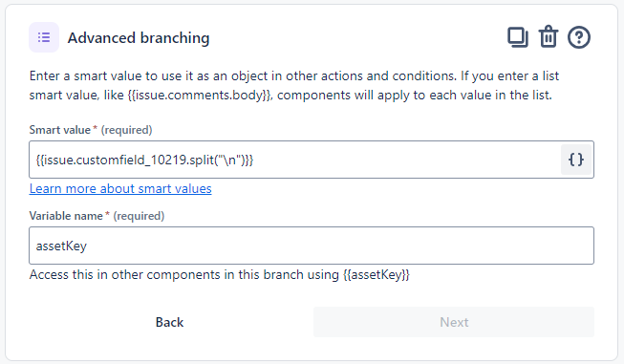Click the description starting Enter a smart value
This screenshot has width=624, height=364.
coord(294,86)
